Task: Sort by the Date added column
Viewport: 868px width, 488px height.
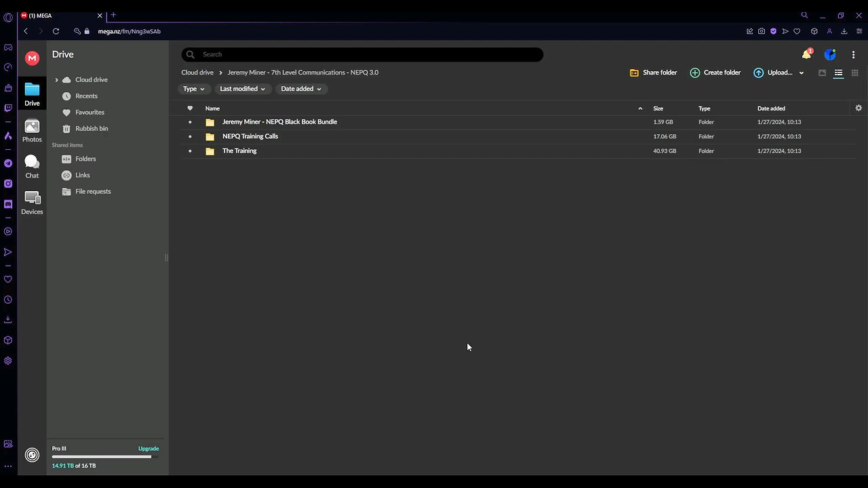Action: tap(771, 108)
